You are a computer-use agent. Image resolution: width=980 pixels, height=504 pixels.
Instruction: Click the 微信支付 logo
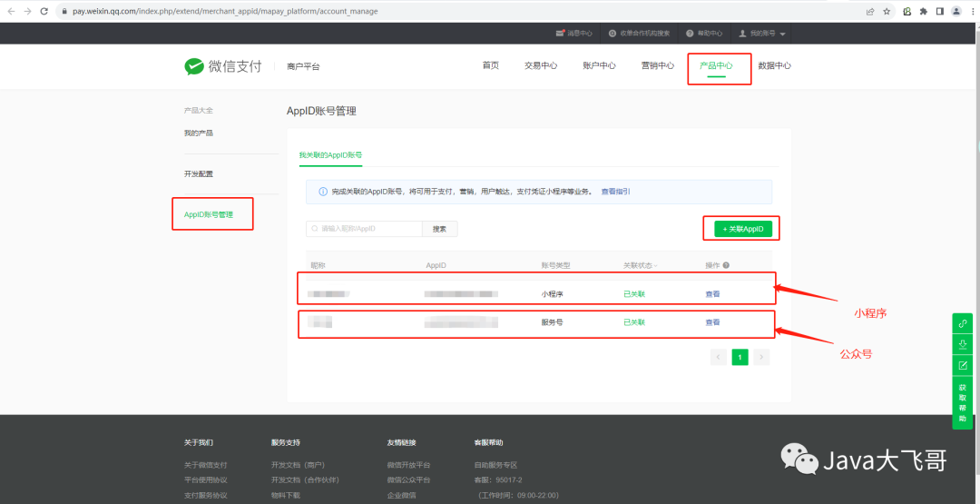point(223,66)
